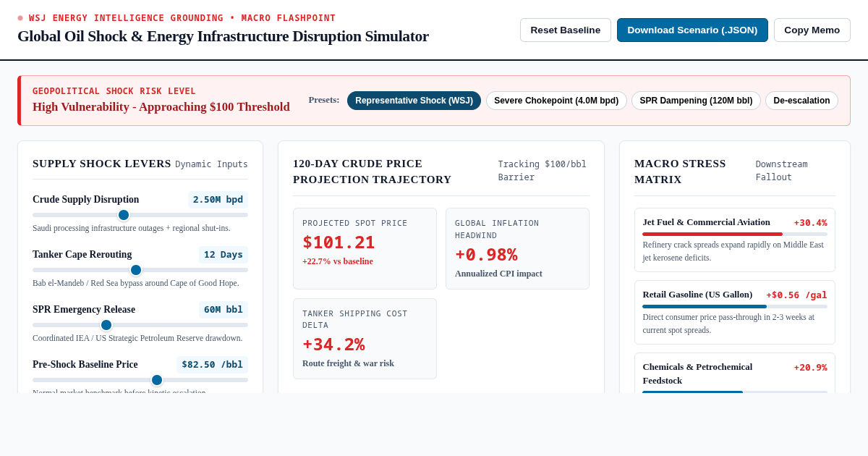Select Representative Shock (WSJ) preset

tap(414, 101)
